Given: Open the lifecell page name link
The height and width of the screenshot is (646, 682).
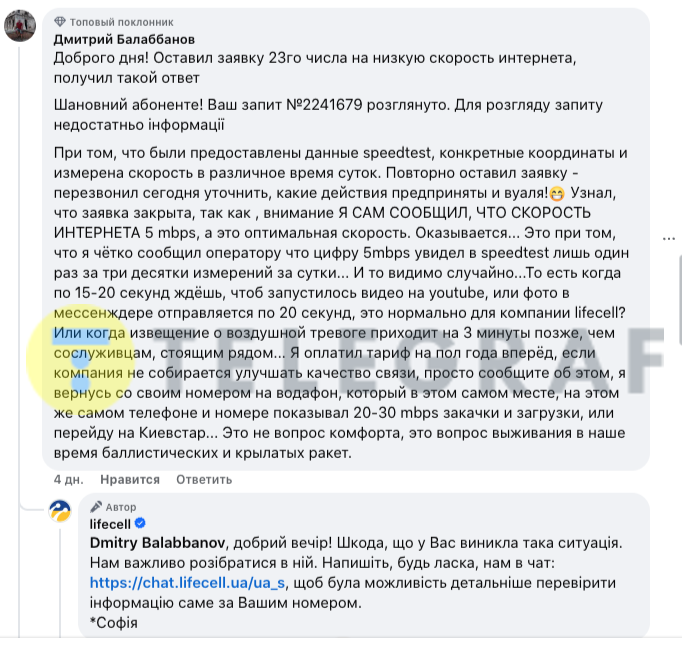Looking at the screenshot, I should [x=110, y=524].
